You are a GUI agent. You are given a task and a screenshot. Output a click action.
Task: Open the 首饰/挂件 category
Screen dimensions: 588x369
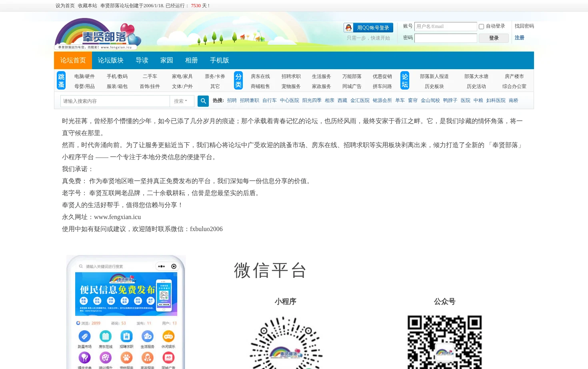150,86
